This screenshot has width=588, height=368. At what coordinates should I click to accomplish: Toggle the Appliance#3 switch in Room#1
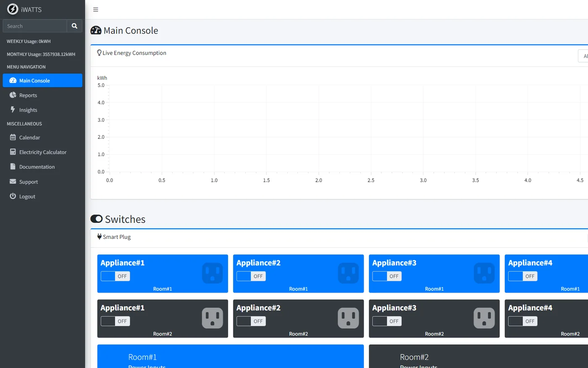point(387,276)
